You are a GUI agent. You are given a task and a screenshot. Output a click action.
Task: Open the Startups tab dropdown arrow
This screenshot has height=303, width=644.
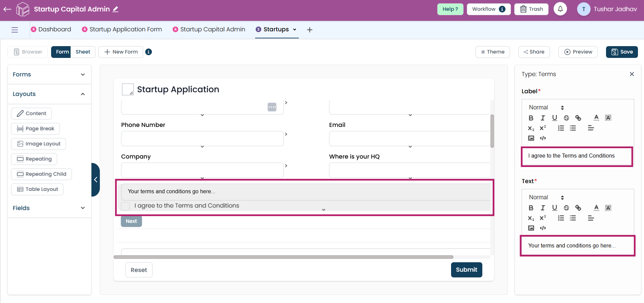coord(295,30)
